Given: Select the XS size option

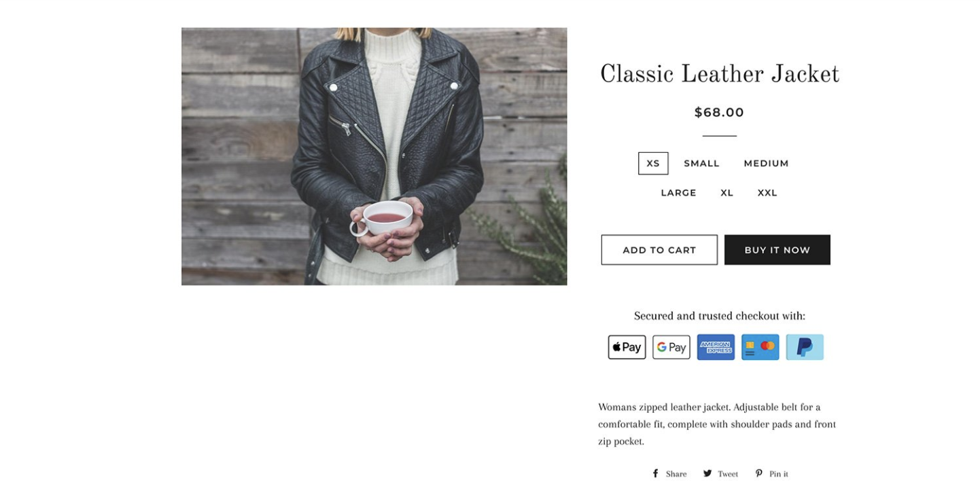Looking at the screenshot, I should coord(653,164).
